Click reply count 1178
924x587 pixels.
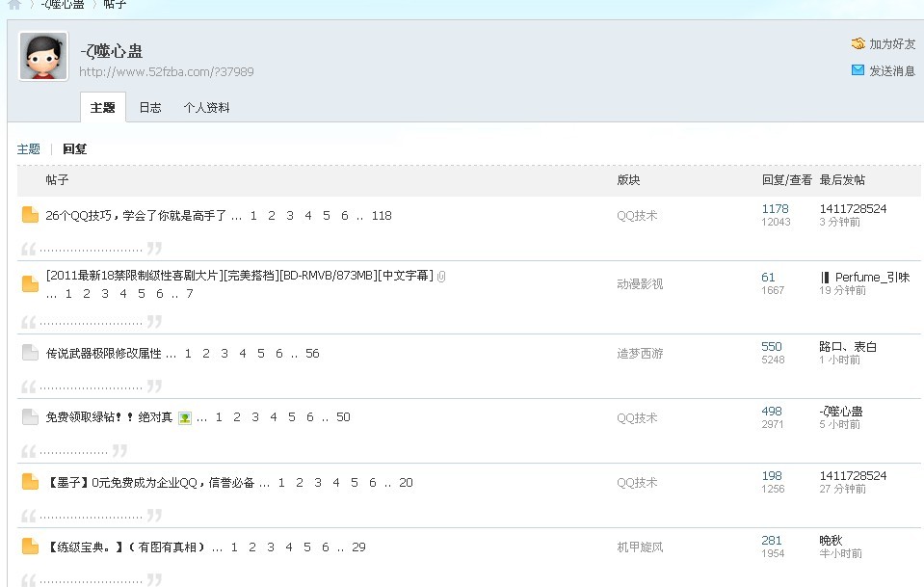coord(775,208)
